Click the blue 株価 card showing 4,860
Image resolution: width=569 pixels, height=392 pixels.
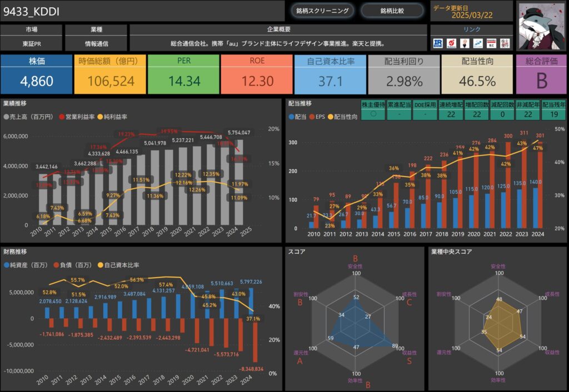coord(37,74)
